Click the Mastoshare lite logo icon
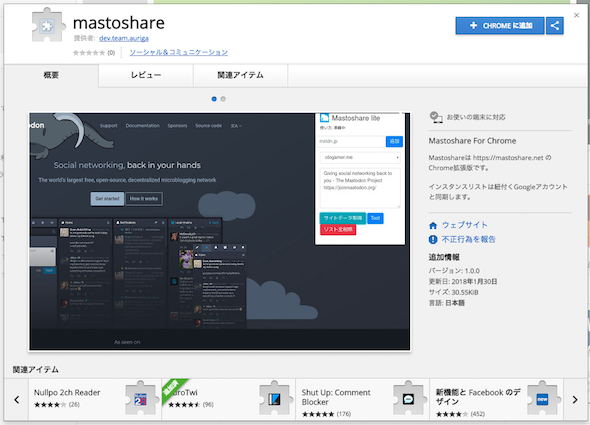This screenshot has height=425, width=590. click(x=324, y=118)
